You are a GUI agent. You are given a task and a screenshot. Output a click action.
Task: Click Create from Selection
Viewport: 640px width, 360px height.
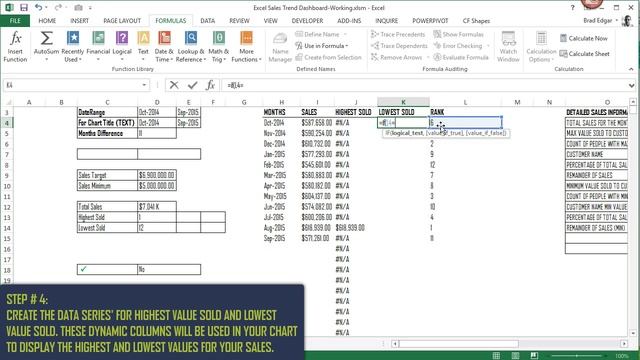coord(328,57)
